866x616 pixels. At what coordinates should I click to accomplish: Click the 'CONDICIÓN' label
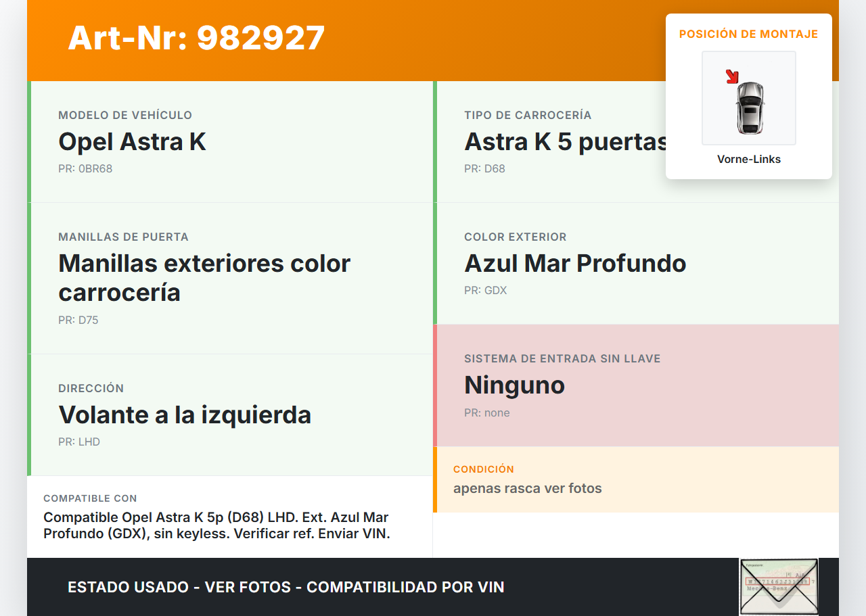coord(484,469)
